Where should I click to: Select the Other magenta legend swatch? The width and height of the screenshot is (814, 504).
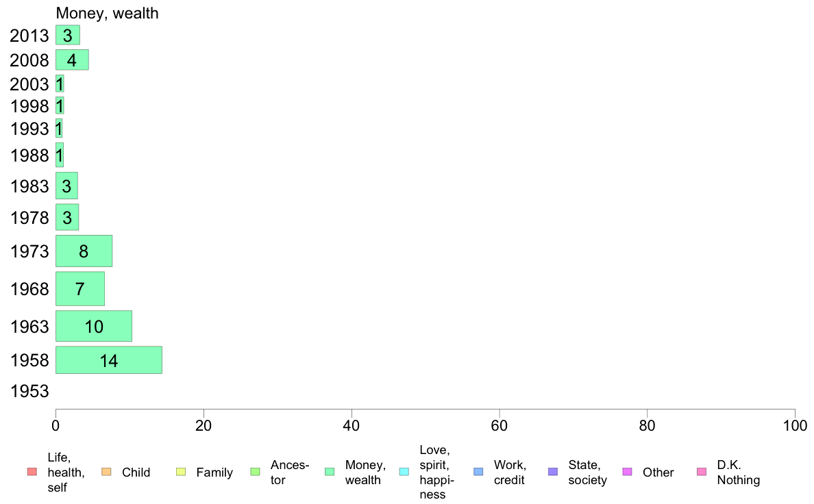click(x=627, y=472)
